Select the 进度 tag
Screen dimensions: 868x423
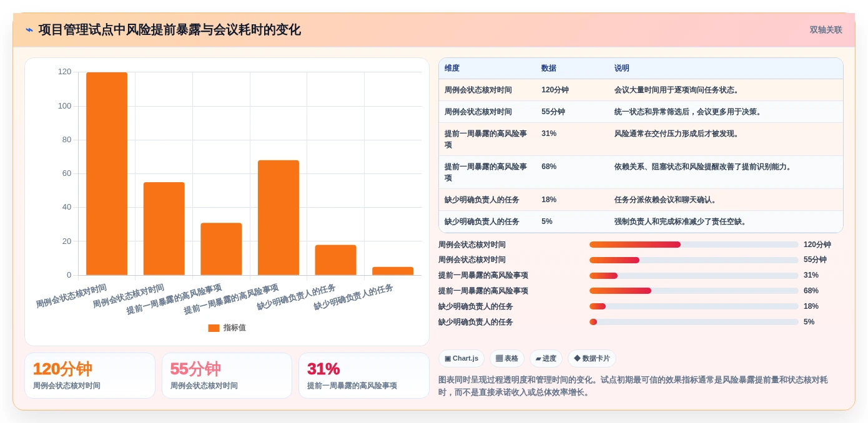point(546,359)
